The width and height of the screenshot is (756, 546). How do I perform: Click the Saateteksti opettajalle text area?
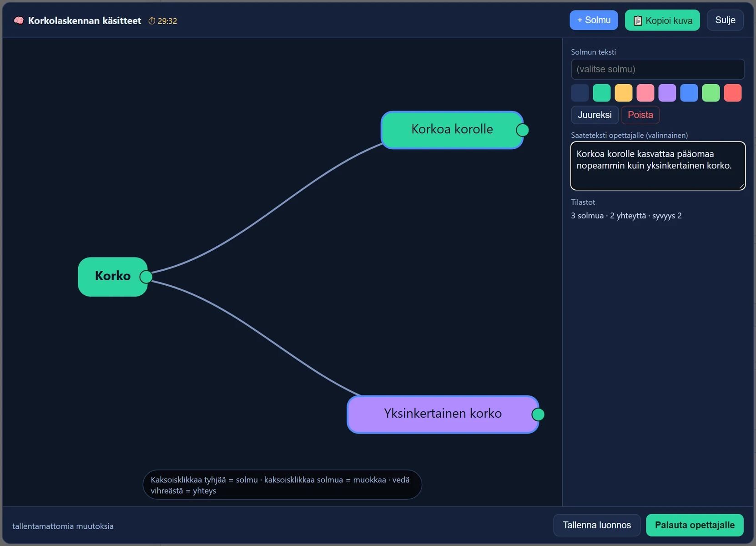click(x=658, y=166)
